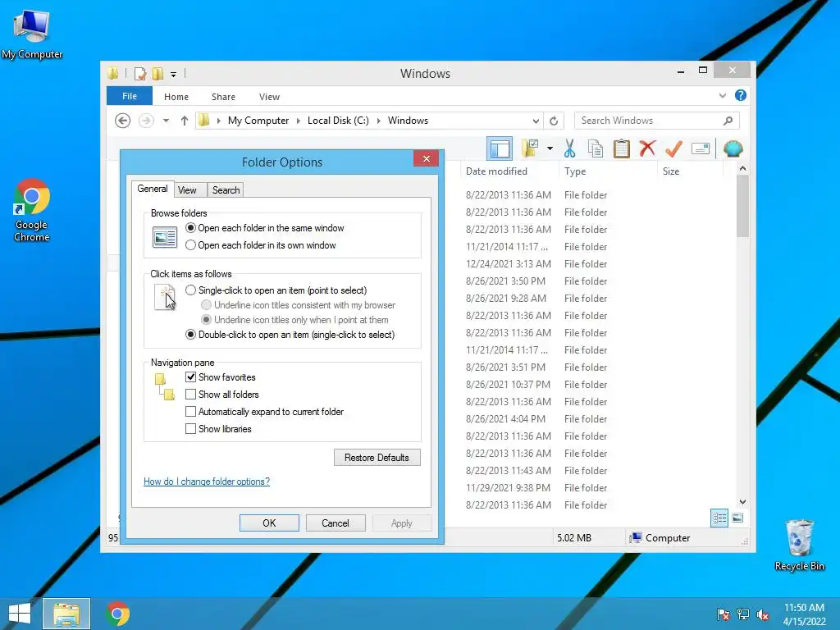Click the Properties quick access icon
This screenshot has width=840, height=630.
click(140, 73)
